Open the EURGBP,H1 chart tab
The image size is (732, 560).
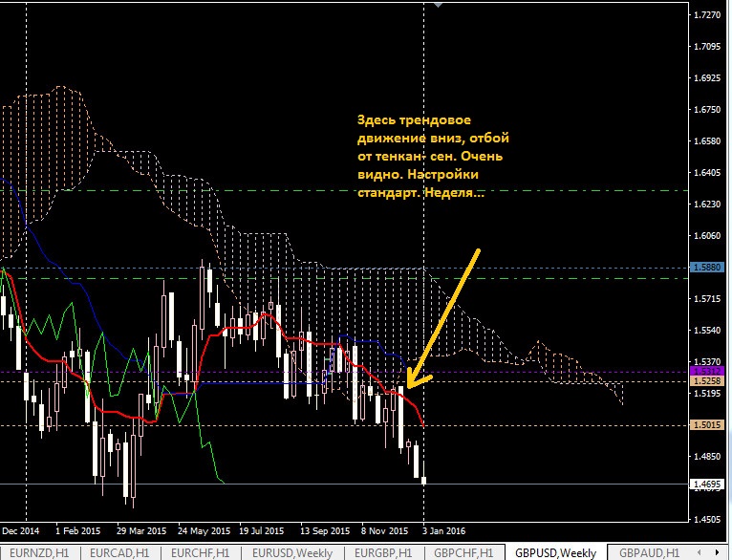pos(383,553)
